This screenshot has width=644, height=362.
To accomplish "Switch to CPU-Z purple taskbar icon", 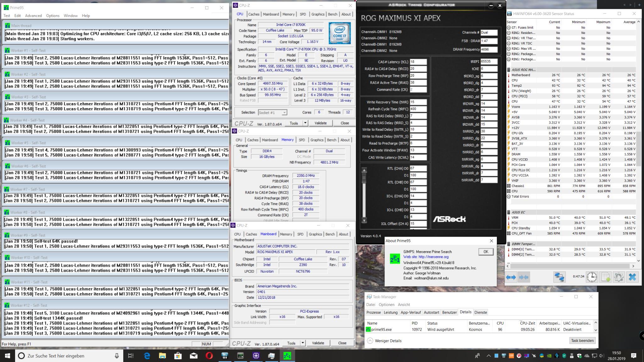I will [256, 356].
